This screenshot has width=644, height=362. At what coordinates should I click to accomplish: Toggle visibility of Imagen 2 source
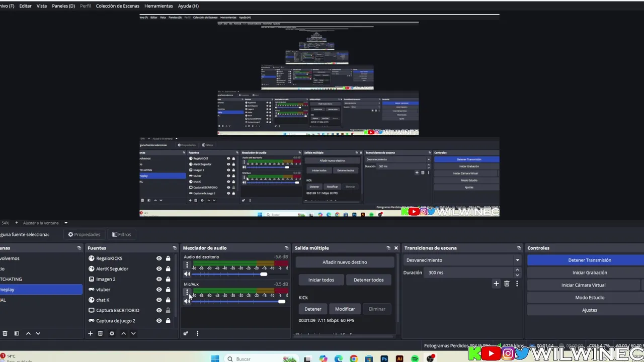pyautogui.click(x=159, y=279)
